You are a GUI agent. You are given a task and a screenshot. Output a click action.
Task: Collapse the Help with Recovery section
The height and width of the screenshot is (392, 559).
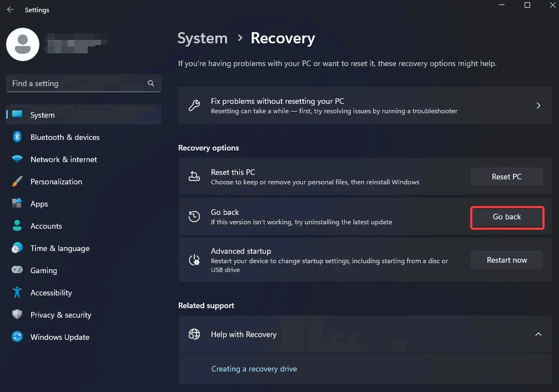click(538, 334)
